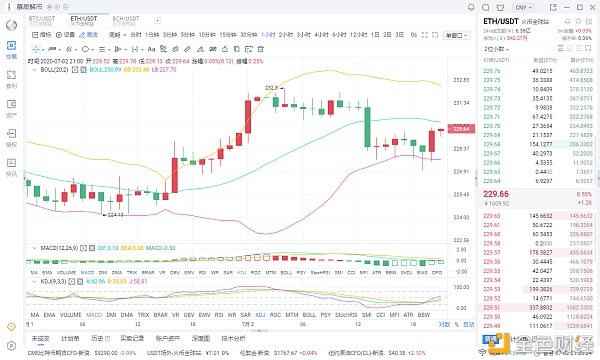Toggle visibility of the MACD indicator

83,248
